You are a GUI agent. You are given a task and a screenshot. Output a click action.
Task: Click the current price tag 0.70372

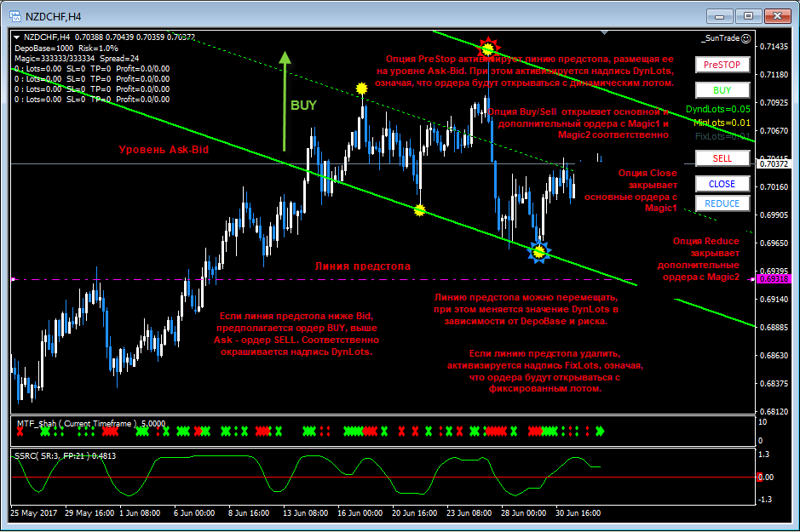pyautogui.click(x=774, y=164)
